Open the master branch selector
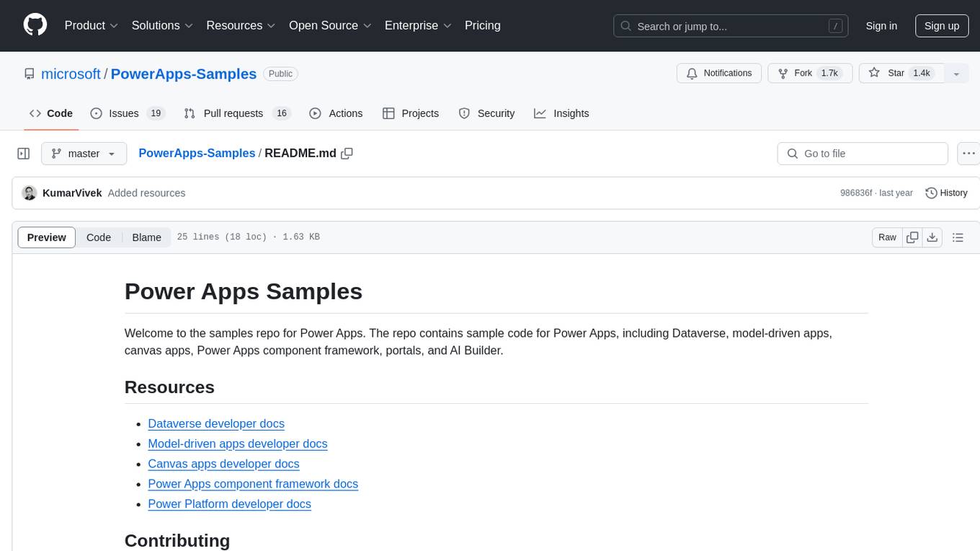Image resolution: width=980 pixels, height=551 pixels. click(x=84, y=154)
